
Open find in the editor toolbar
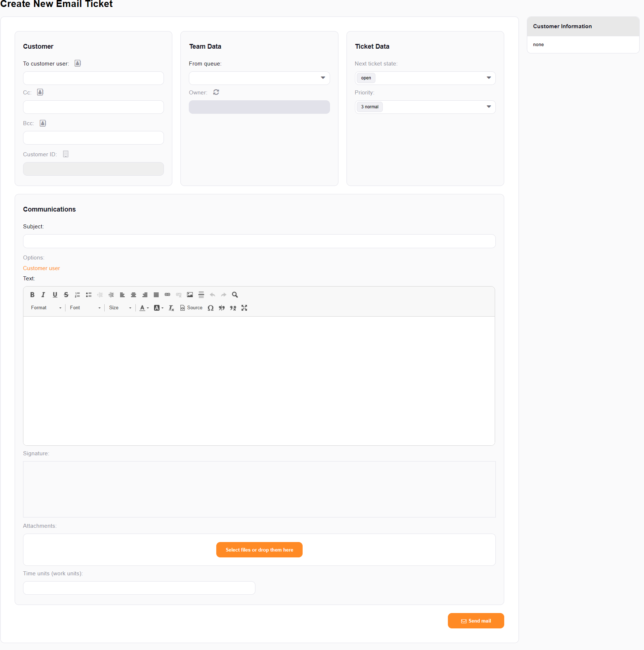(x=235, y=295)
